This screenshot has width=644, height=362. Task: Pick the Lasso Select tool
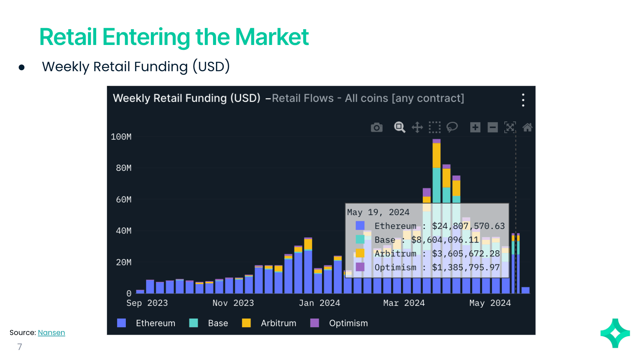point(452,127)
